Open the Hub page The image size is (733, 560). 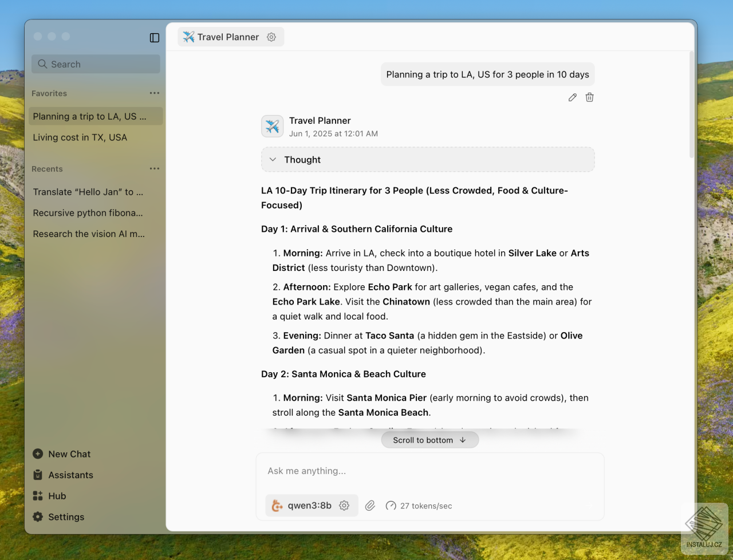pos(49,496)
